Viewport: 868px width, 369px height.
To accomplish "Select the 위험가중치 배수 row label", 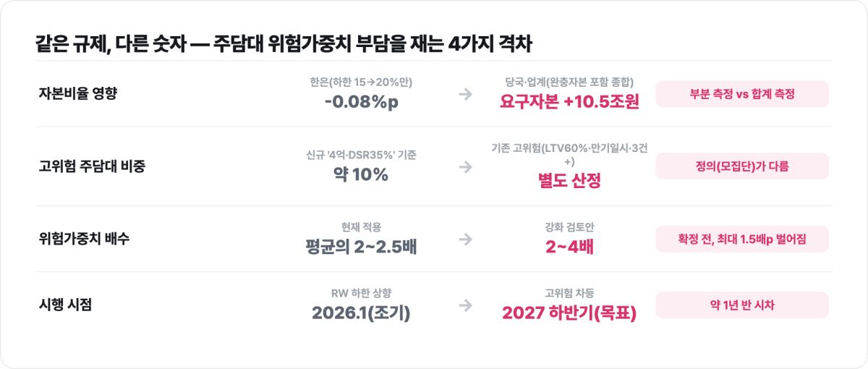I will click(84, 239).
